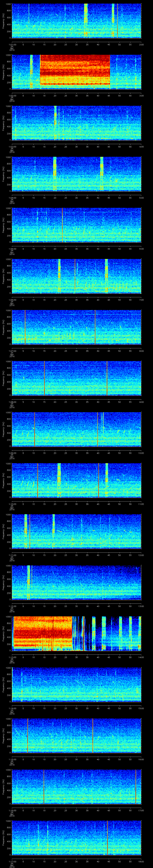Click the Frequency (Hz) axis label of the 1:01:00 panel

click(3, 21)
